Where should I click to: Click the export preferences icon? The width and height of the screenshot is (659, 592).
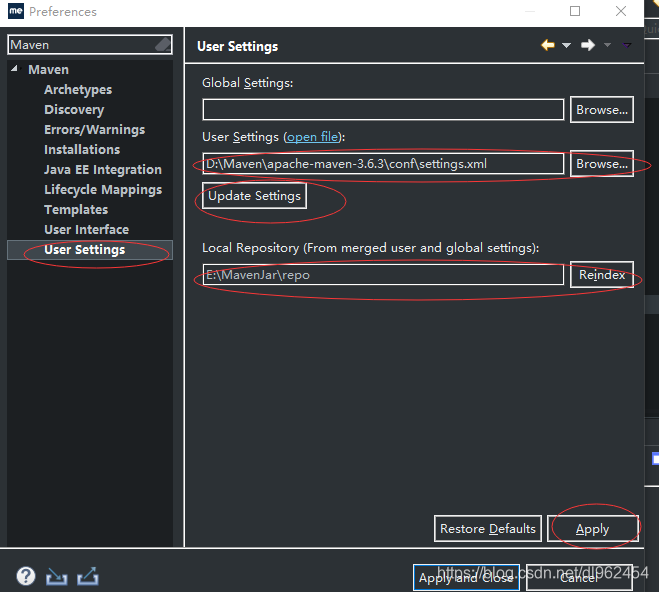click(88, 576)
